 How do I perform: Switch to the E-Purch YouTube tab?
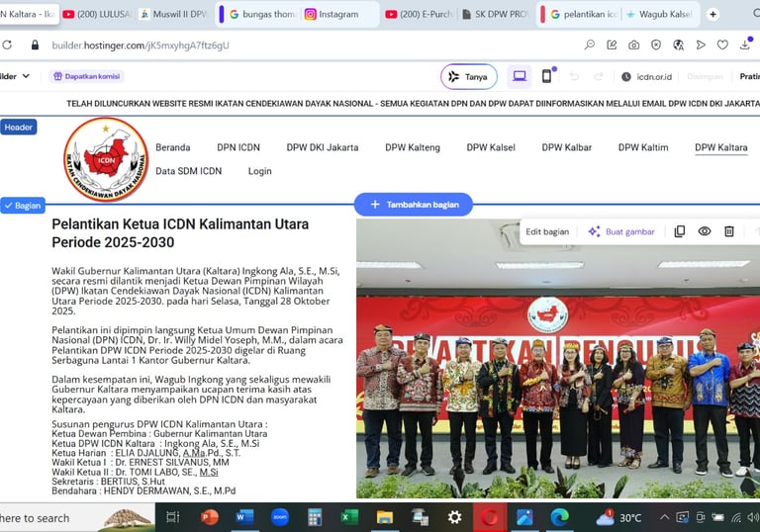click(x=420, y=14)
